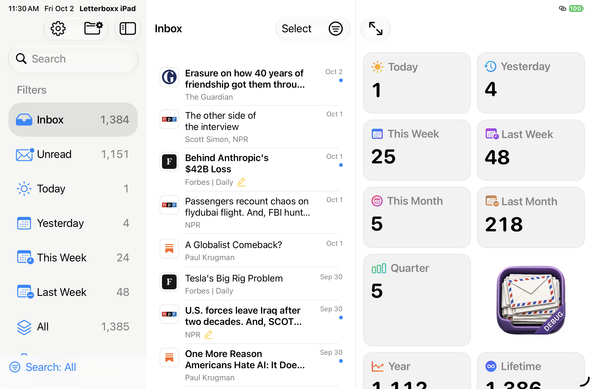Open the Today stats card

[417, 83]
